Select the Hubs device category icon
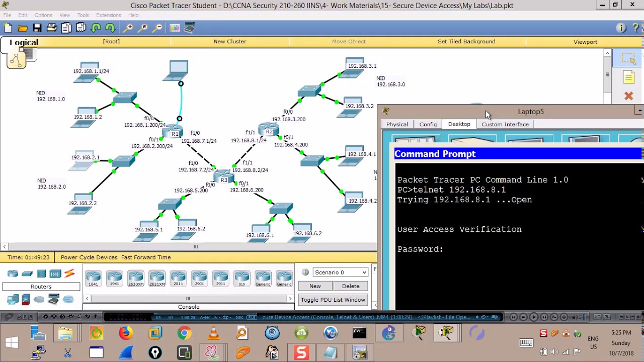644x362 pixels. click(x=41, y=274)
